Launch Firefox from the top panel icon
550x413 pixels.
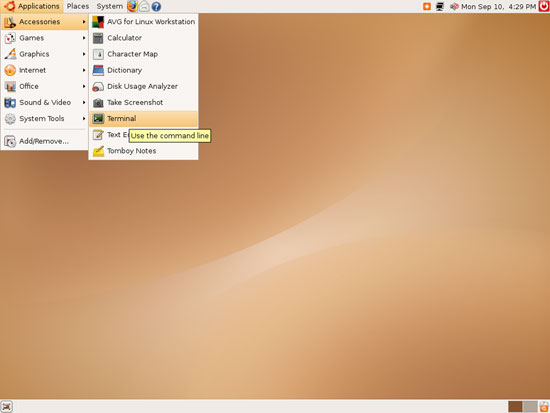pos(132,6)
